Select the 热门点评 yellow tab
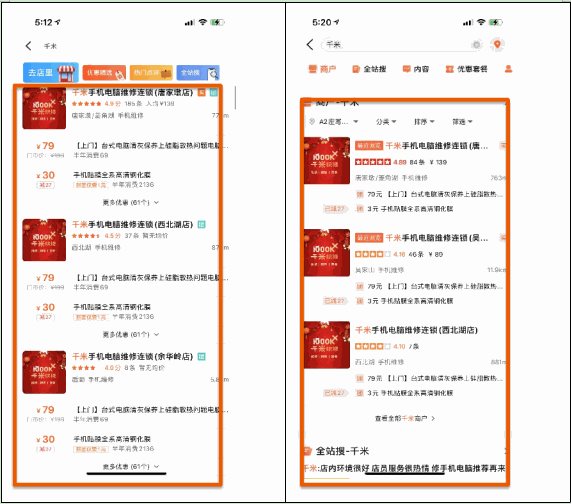Viewport: 571px width, 504px height. click(151, 73)
